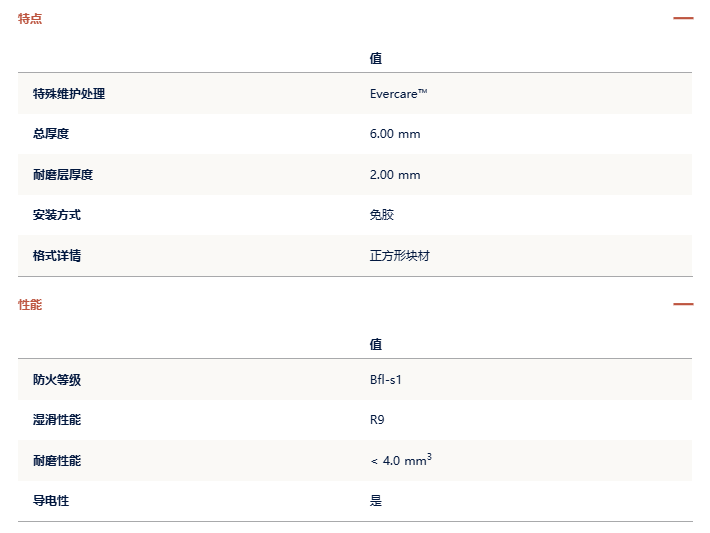
Task: Select the 耐磨层厚度 row label
Action: [x=63, y=174]
